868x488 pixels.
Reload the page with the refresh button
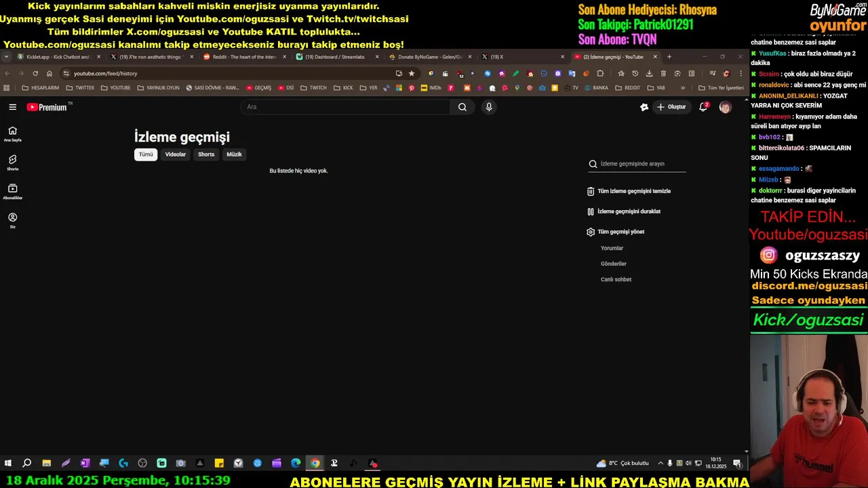point(35,73)
